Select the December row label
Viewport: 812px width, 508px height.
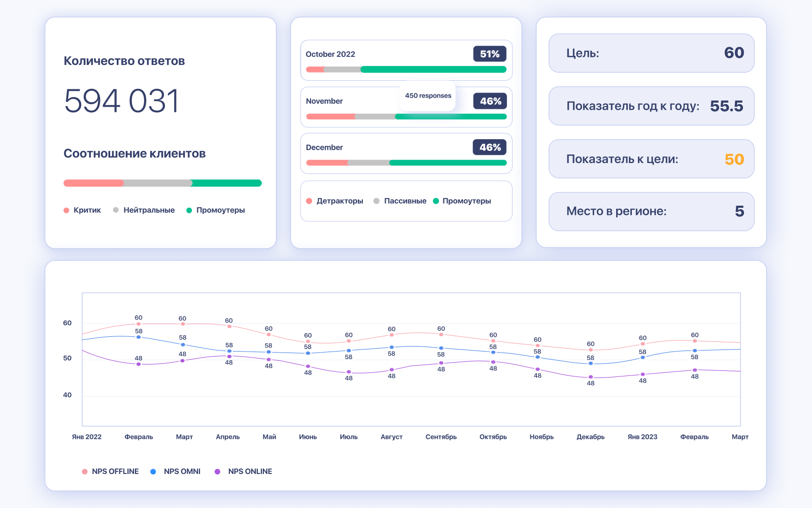tap(324, 147)
